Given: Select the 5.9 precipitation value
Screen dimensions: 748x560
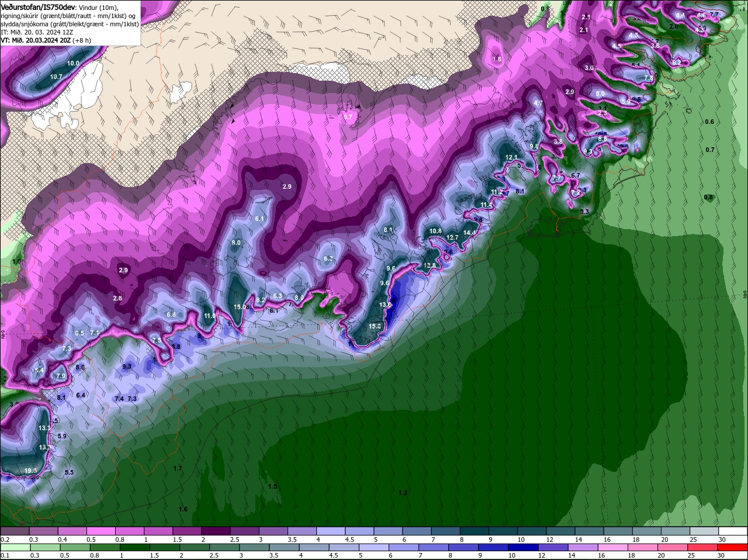Looking at the screenshot, I should click(63, 436).
